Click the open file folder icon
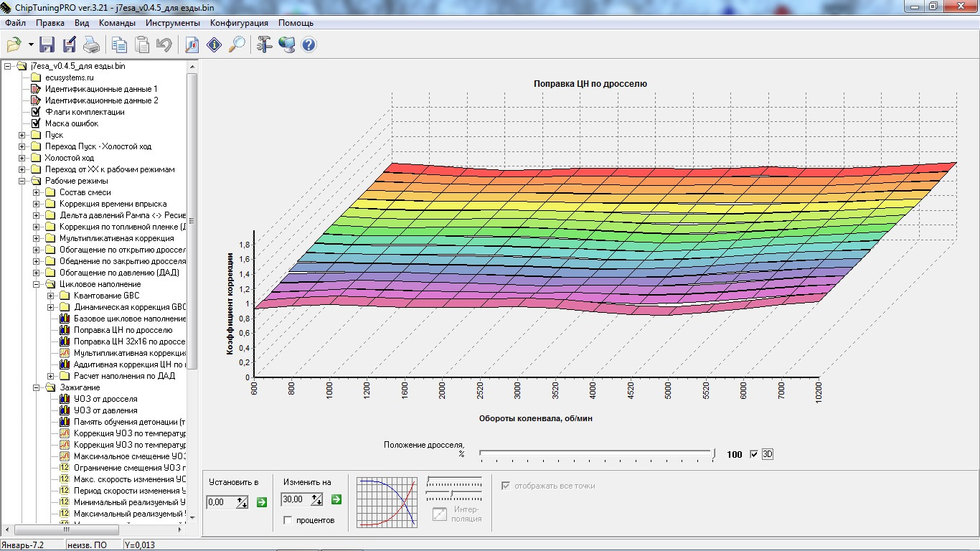Screen dimensions: 980x551 [14, 45]
